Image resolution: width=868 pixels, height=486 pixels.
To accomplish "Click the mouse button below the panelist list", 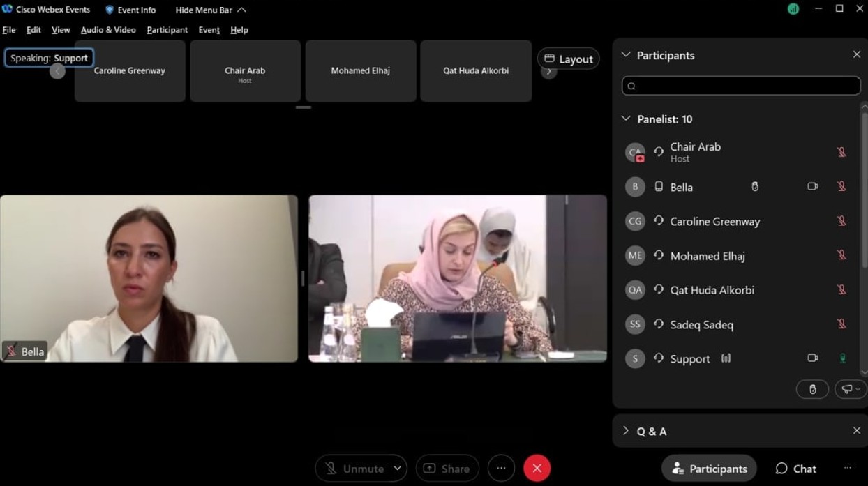I will [812, 389].
